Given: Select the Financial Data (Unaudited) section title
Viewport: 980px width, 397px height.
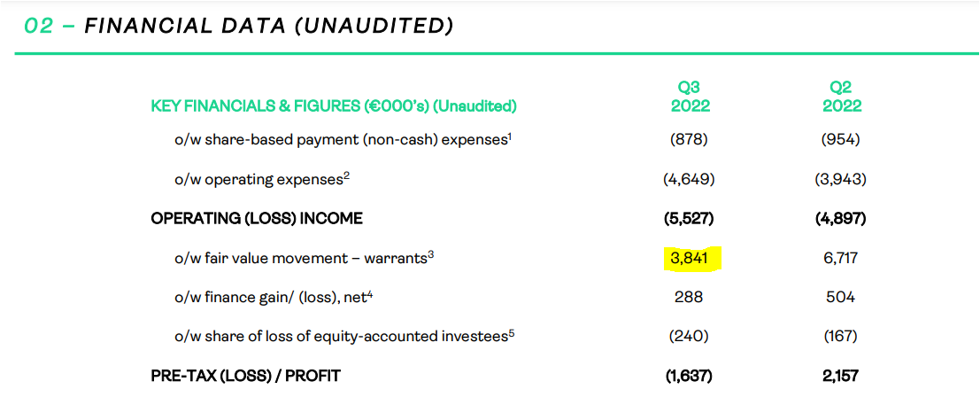Looking at the screenshot, I should (x=239, y=27).
